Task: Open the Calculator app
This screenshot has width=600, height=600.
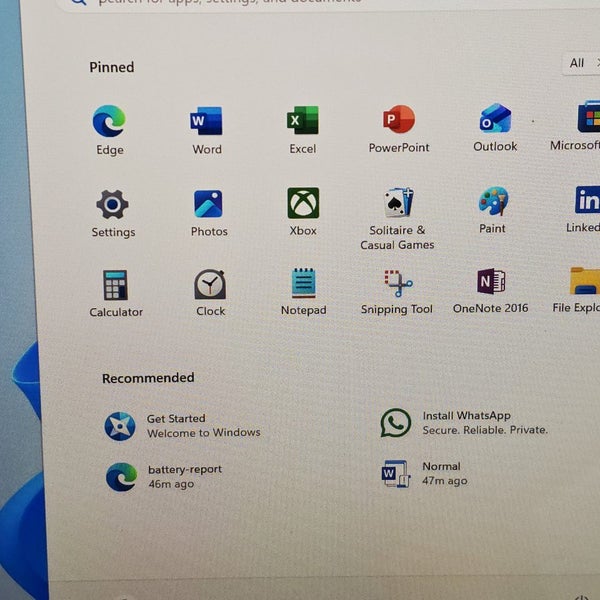Action: [116, 286]
